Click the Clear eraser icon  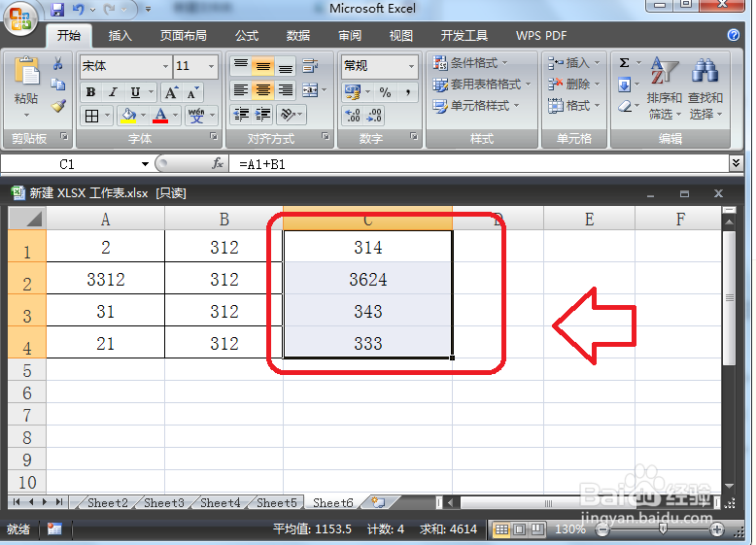click(625, 106)
